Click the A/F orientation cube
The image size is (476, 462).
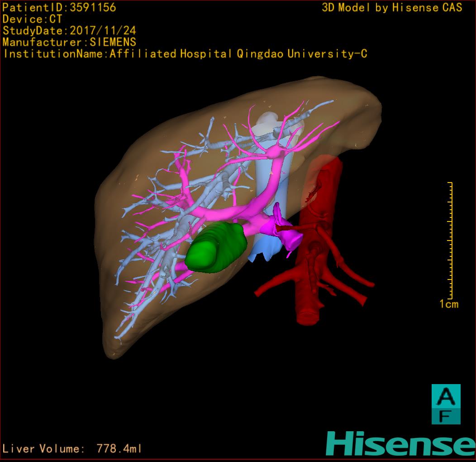(446, 404)
